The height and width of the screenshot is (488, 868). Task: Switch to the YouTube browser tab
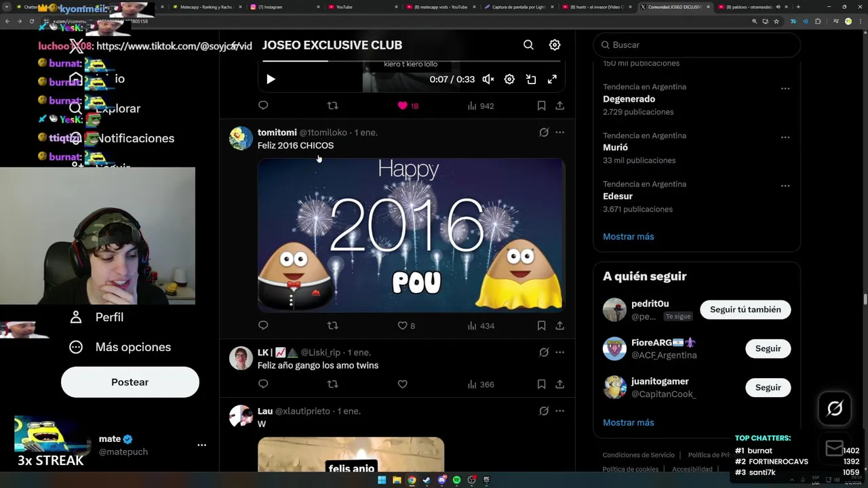[363, 7]
